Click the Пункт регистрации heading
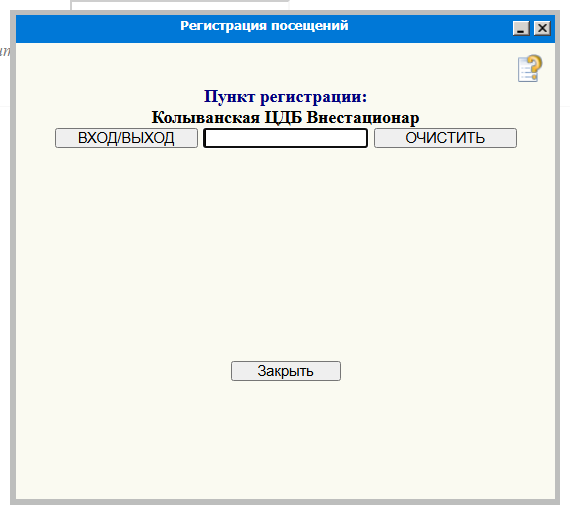Viewport: 570px width, 523px height. tap(285, 97)
